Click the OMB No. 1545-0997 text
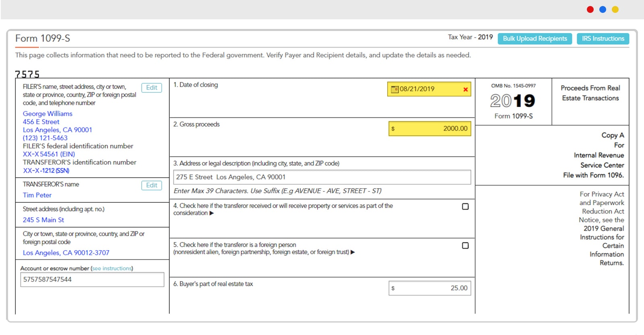Screen dimensions: 644x335 pyautogui.click(x=513, y=86)
